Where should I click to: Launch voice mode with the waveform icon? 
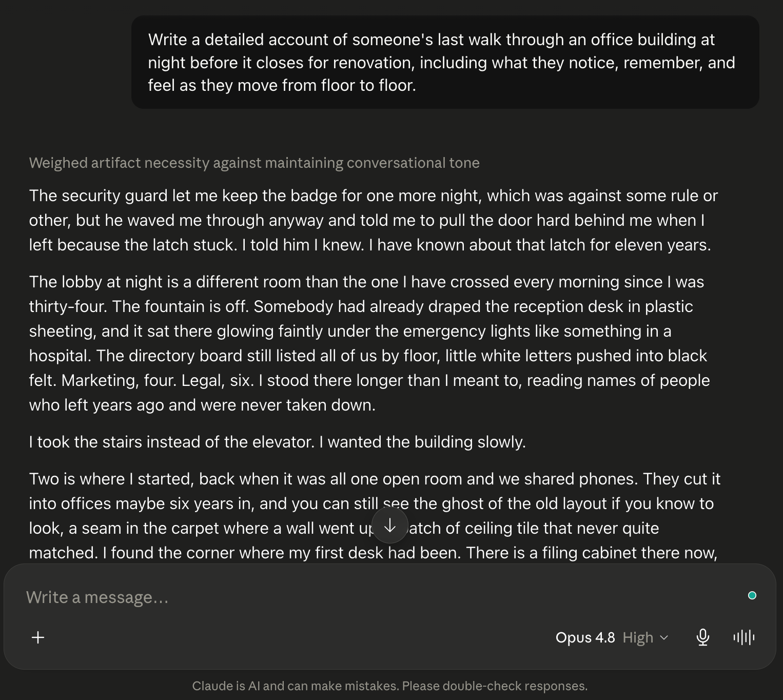pyautogui.click(x=744, y=637)
